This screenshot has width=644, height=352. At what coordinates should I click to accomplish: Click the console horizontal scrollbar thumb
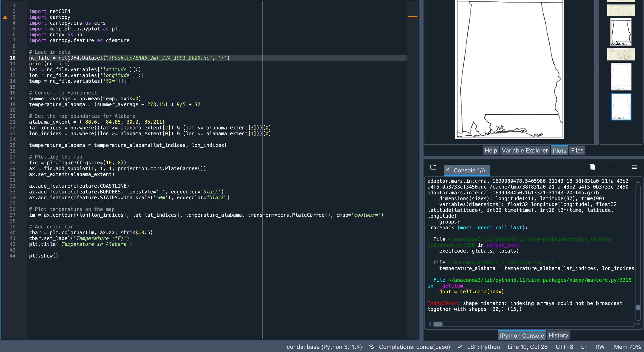pos(438,324)
